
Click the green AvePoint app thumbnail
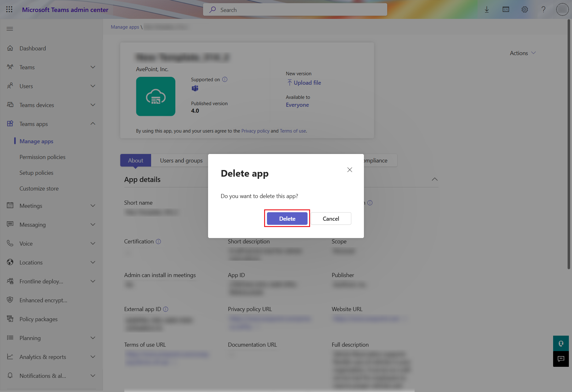click(x=156, y=96)
